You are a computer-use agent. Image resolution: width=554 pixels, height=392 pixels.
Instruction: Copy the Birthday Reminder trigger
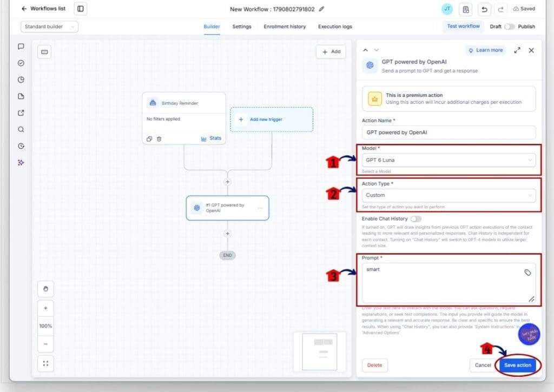pyautogui.click(x=149, y=139)
